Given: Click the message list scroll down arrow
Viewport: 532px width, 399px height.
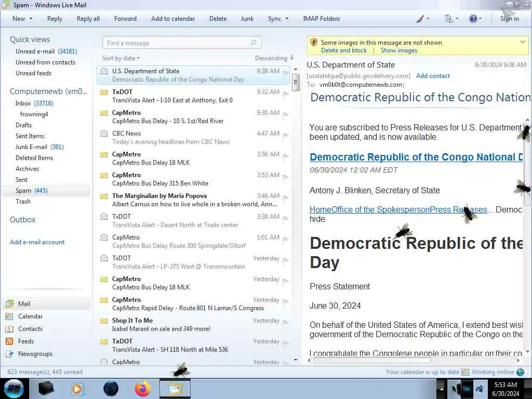Looking at the screenshot, I should [x=296, y=360].
